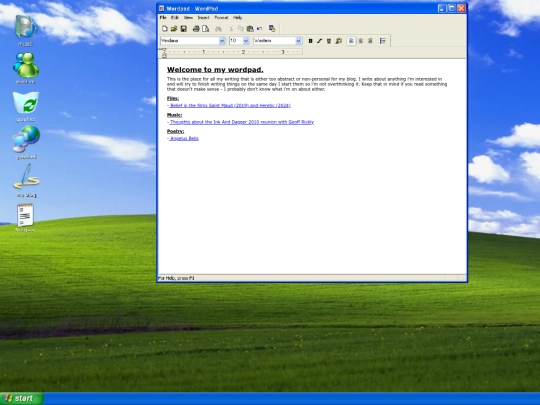This screenshot has height=405, width=540.
Task: Expand the font size 10 dropdown
Action: [246, 41]
